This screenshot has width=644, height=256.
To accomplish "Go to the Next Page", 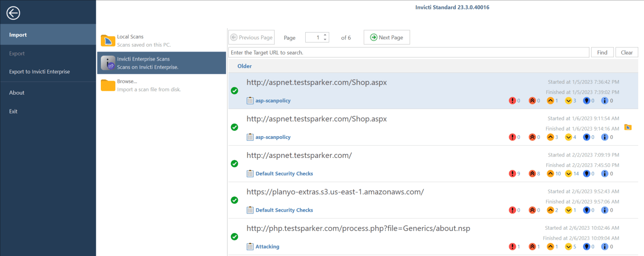I will tap(386, 38).
